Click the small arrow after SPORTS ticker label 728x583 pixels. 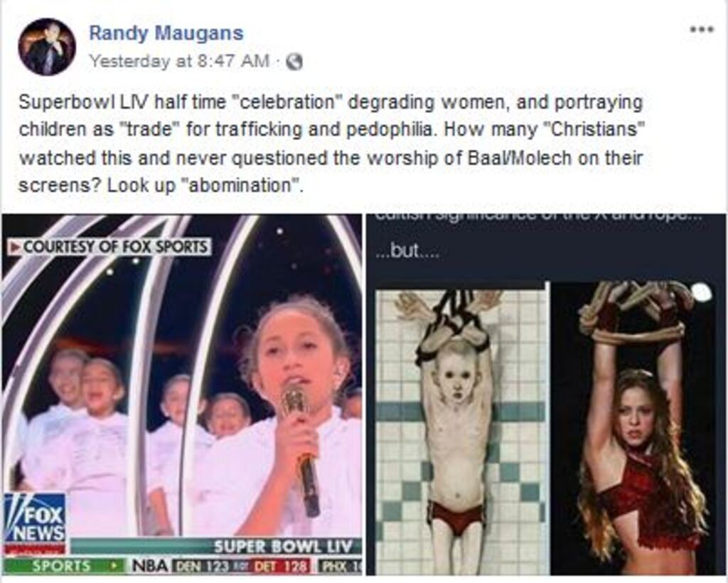(113, 566)
